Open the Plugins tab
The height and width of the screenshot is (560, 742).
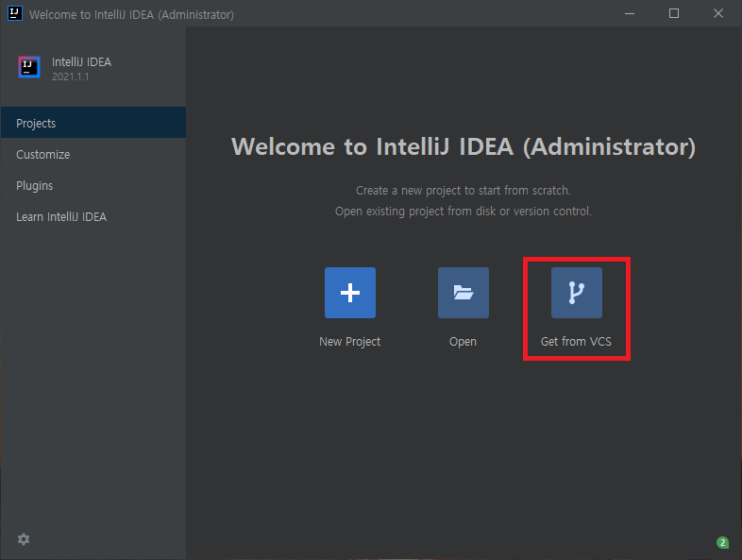[93, 185]
